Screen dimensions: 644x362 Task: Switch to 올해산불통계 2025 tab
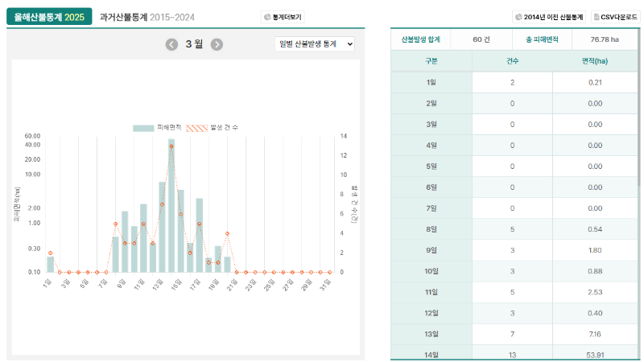(x=49, y=17)
